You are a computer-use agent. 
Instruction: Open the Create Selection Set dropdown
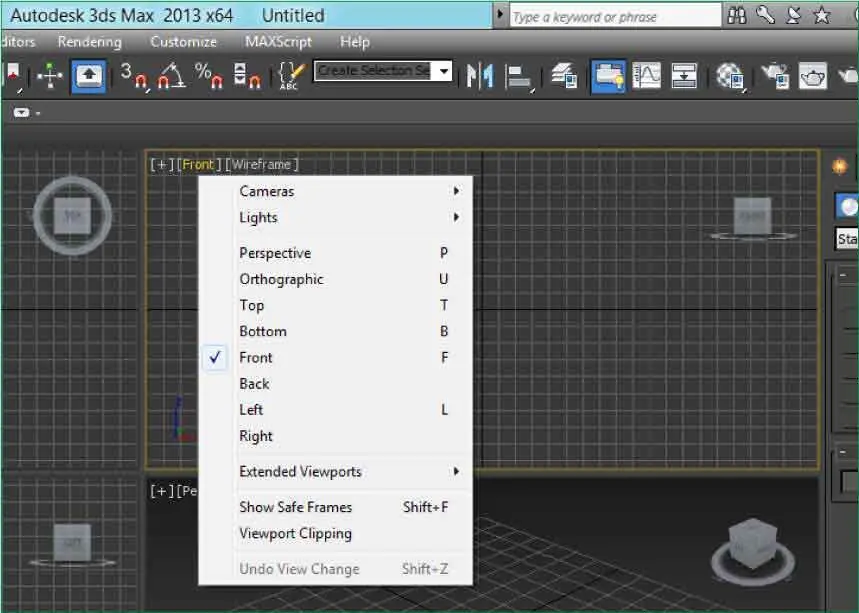(444, 71)
